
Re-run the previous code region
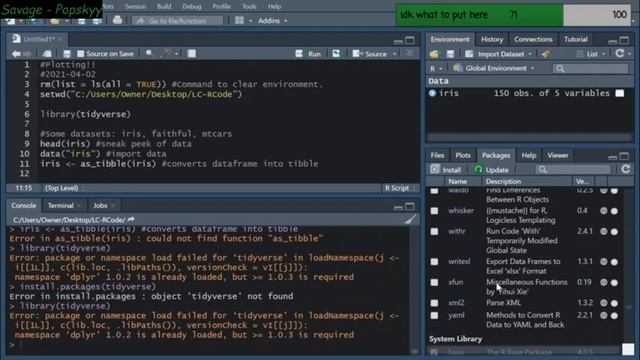point(336,53)
